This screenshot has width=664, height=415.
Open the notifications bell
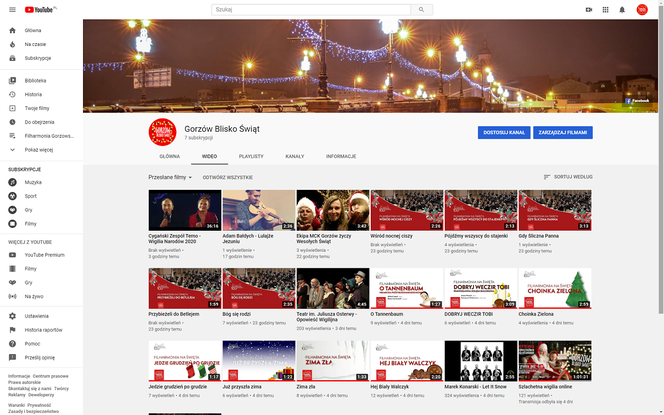(624, 9)
